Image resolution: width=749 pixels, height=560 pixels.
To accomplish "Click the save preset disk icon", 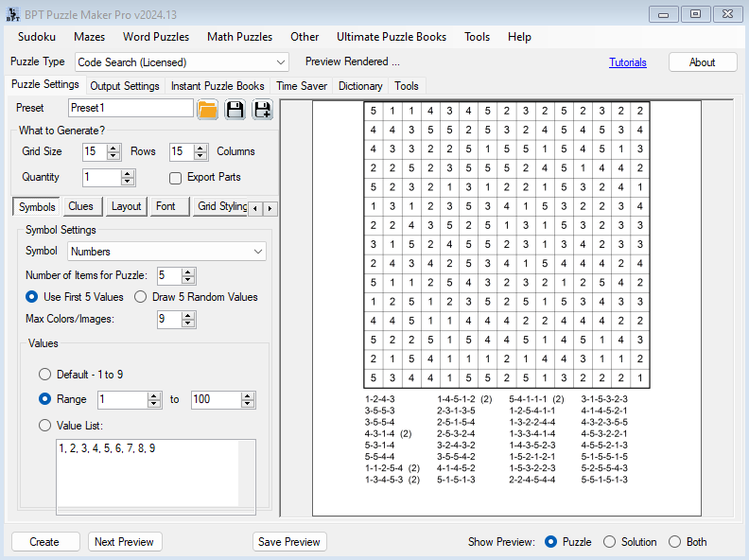I will coord(235,109).
